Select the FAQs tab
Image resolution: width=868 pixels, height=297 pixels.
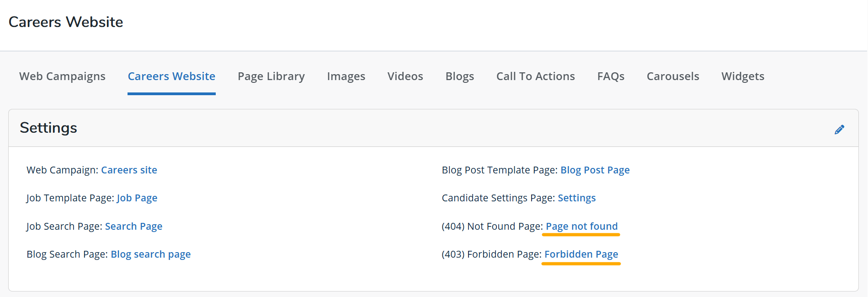[611, 76]
